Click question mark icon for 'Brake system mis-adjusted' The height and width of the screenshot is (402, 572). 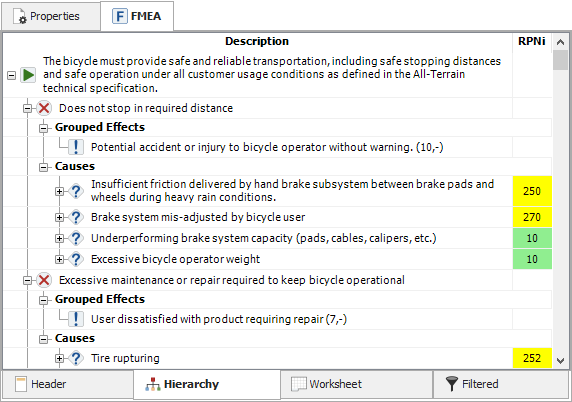pos(76,217)
